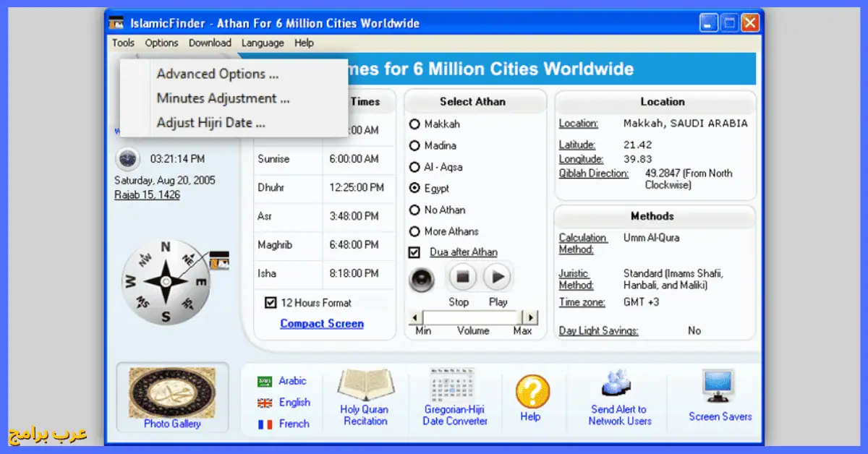This screenshot has width=868, height=454.
Task: Click the Longitude: label
Action: point(581,159)
